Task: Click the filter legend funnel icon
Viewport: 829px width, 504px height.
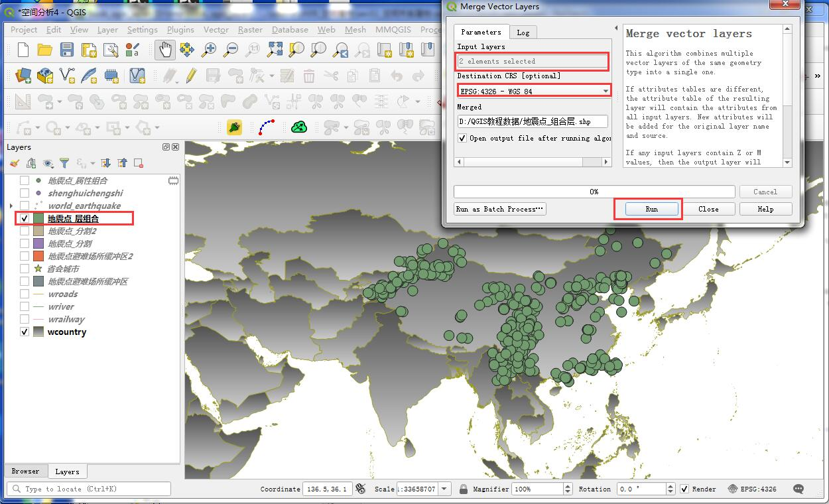Action: pos(64,163)
